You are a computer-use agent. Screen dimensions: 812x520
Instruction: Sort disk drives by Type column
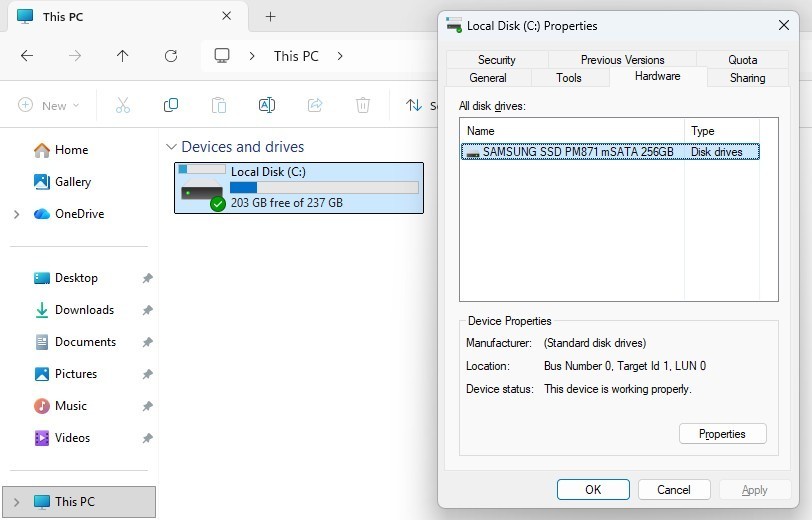(722, 131)
